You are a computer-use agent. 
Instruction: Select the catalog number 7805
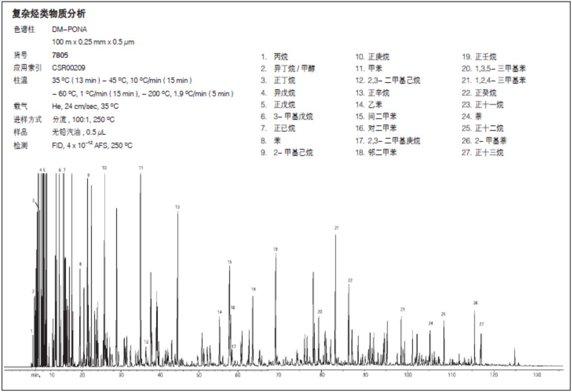(60, 55)
